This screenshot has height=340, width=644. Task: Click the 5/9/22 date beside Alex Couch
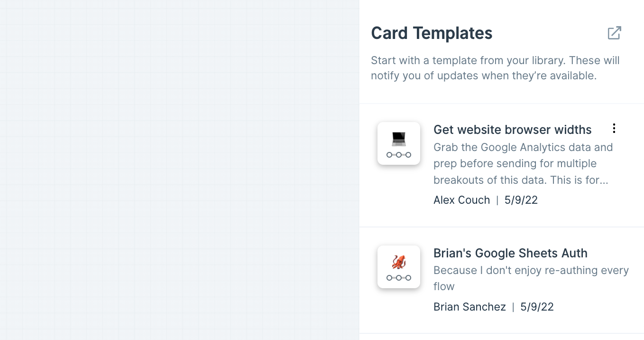(521, 200)
